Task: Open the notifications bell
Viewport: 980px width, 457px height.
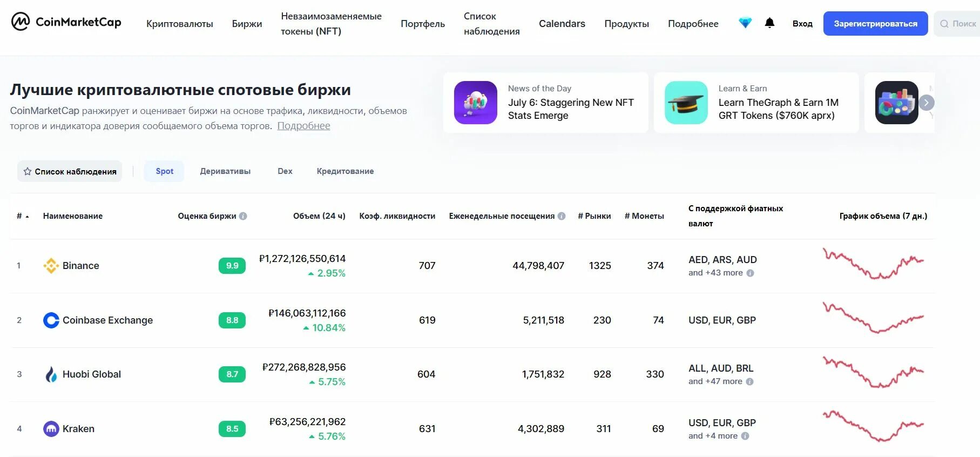Action: tap(769, 23)
